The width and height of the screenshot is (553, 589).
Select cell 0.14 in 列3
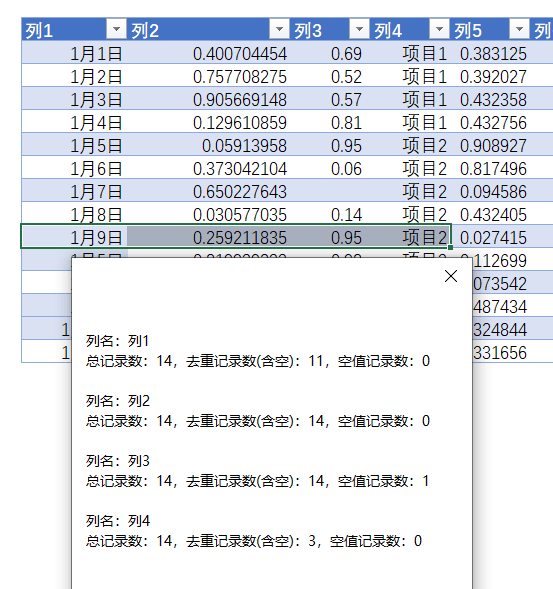[330, 213]
